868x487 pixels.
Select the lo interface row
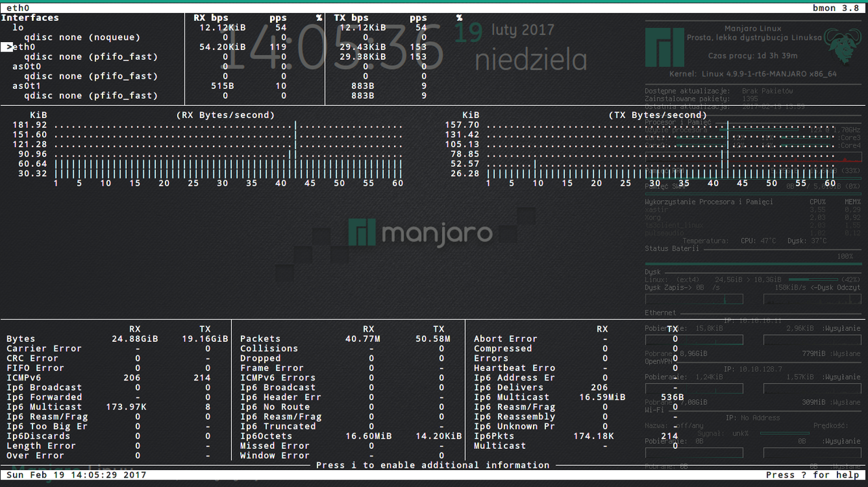[18, 28]
